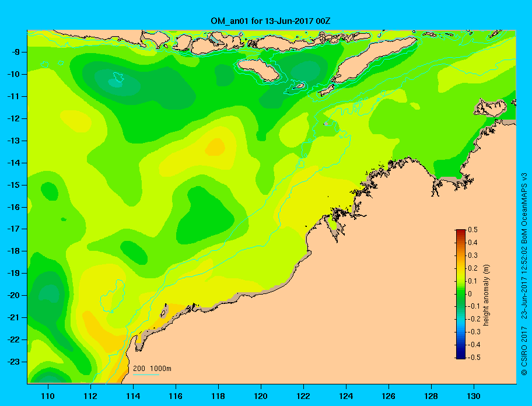Click the '-0.5' value on the colorbar
Viewport: 532px width, 406px height.
(474, 358)
